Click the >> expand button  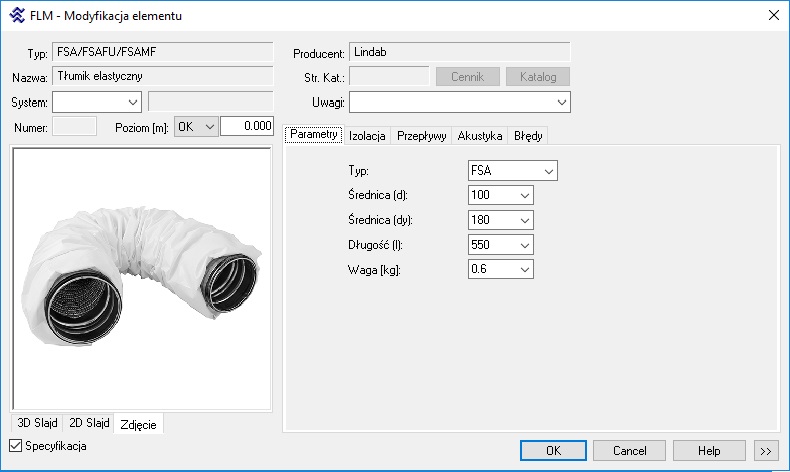pos(766,451)
